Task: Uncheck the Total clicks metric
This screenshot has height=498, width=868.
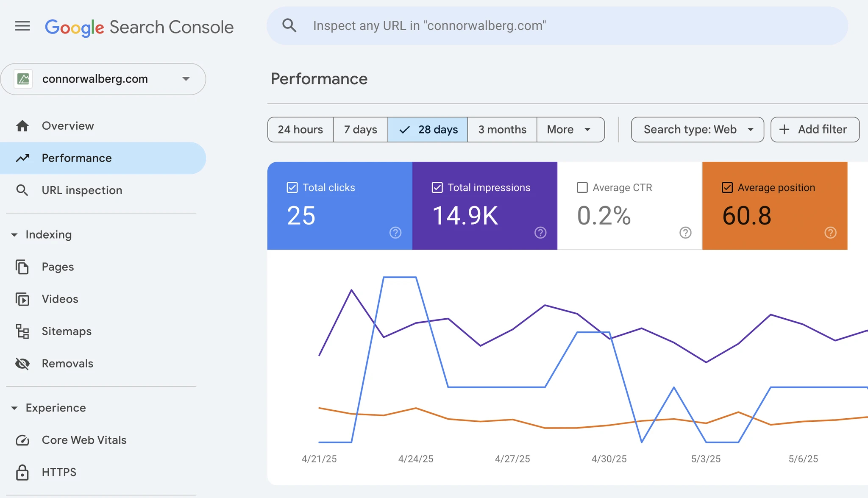Action: coord(291,187)
